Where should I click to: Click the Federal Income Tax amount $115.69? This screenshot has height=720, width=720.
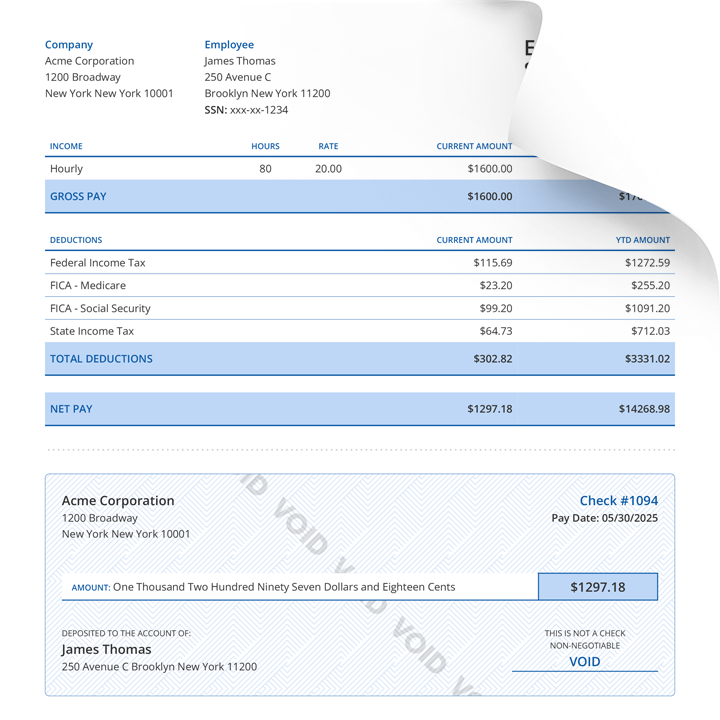493,263
